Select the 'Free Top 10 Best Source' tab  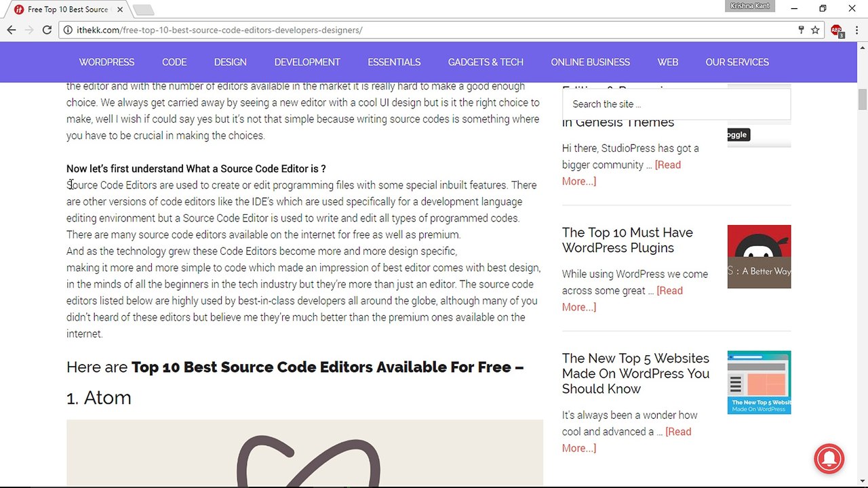click(x=66, y=9)
